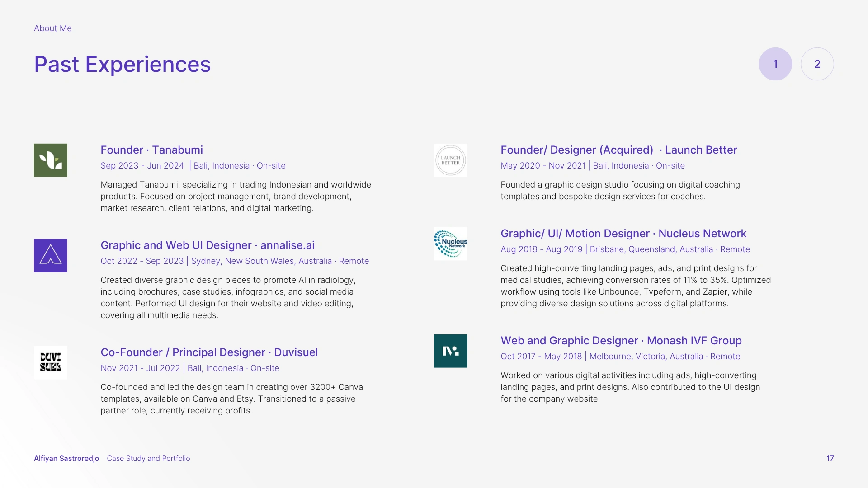This screenshot has height=488, width=868.
Task: Switch to page 2 of experiences
Action: point(817,64)
